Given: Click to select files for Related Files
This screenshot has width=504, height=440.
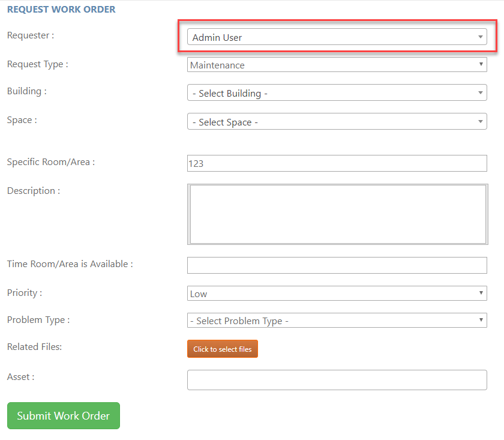Looking at the screenshot, I should coord(222,348).
